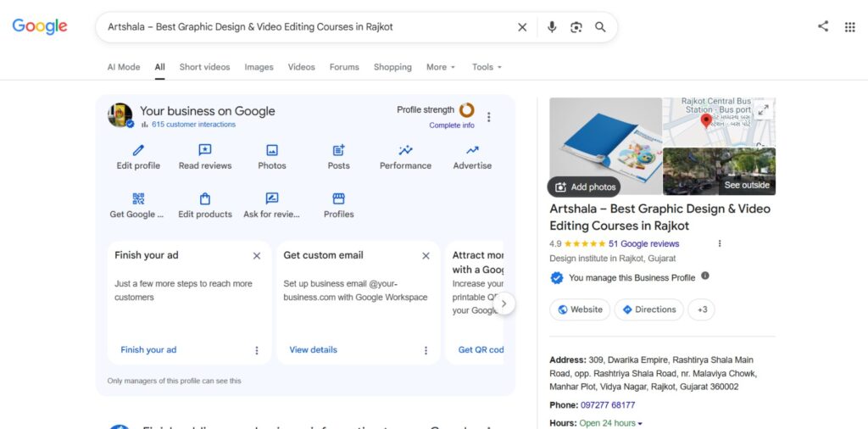Clear the search box with X icon
Screen dimensions: 868x429
[522, 27]
